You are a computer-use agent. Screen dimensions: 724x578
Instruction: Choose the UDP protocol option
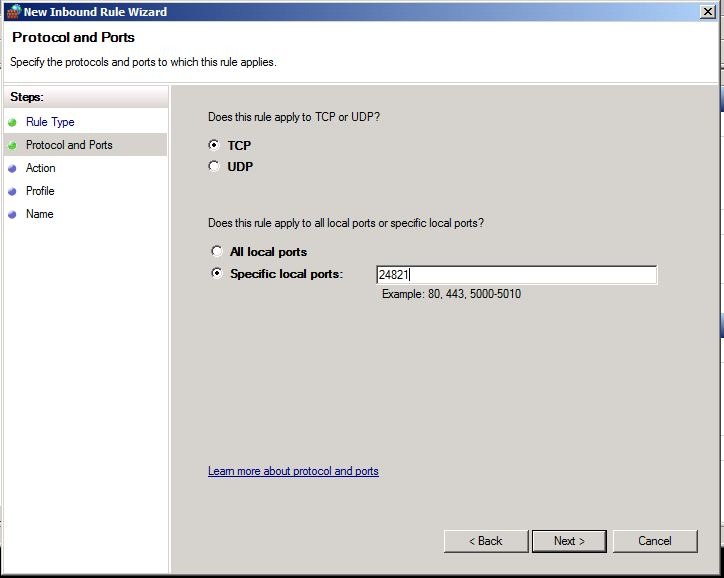pos(214,167)
